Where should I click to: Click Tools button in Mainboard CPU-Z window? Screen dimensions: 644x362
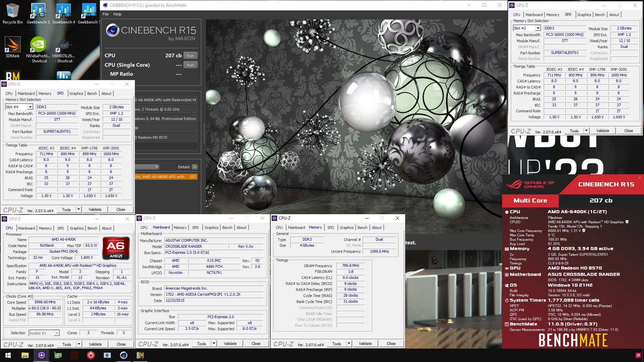click(x=202, y=344)
